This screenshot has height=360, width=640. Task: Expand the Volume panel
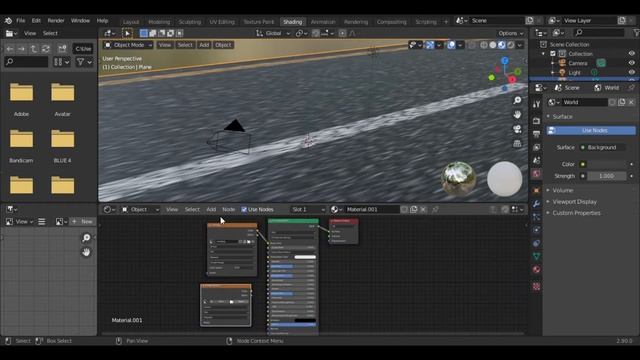563,190
